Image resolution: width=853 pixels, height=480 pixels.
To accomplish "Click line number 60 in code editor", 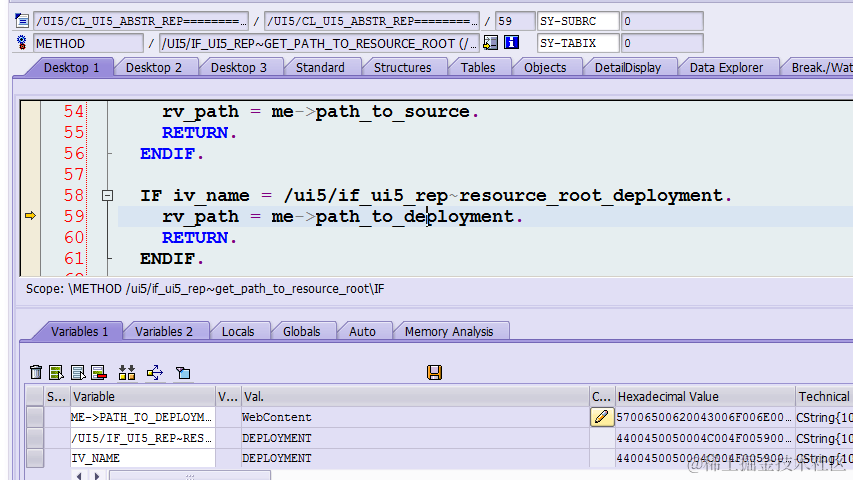I will click(x=74, y=237).
